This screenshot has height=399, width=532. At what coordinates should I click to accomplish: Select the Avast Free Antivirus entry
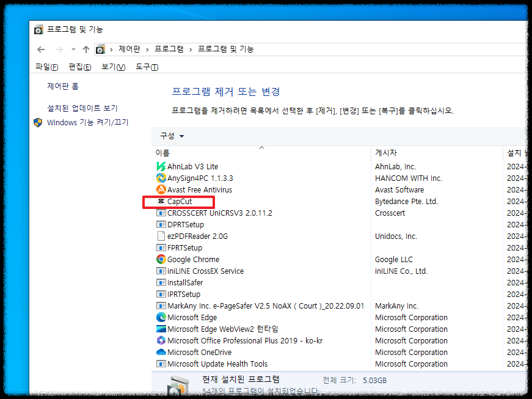pos(200,189)
